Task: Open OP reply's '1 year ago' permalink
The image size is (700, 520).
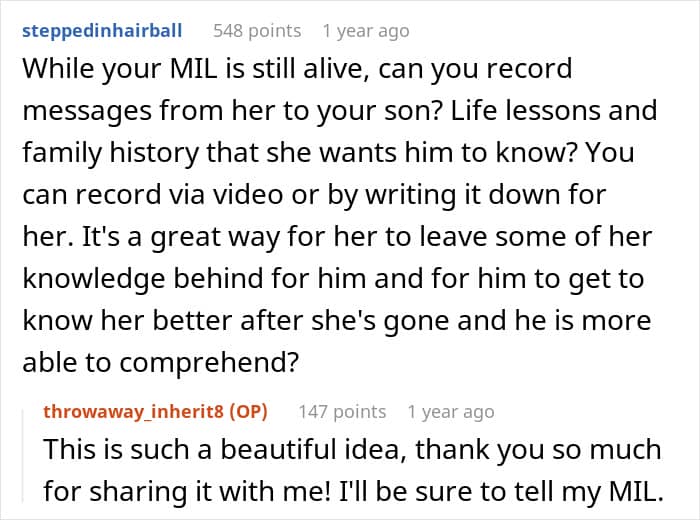Action: click(x=451, y=412)
